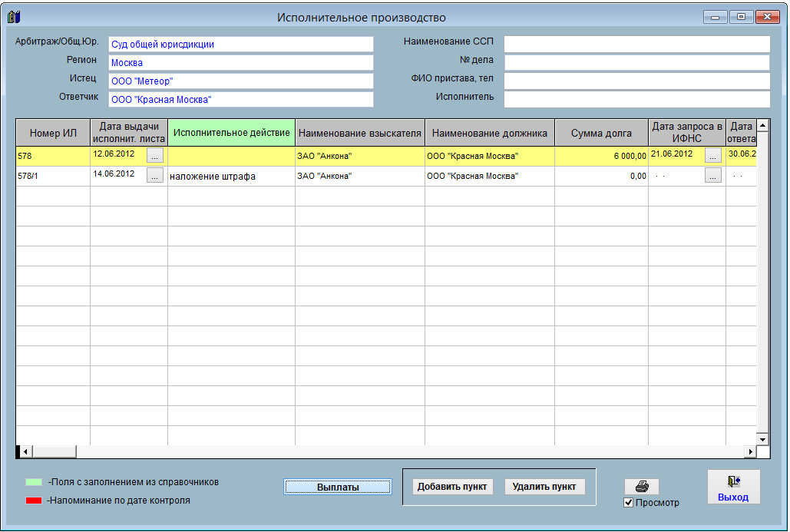790x532 pixels.
Task: Click the vertical scrollbar down arrow
Action: coord(763,438)
